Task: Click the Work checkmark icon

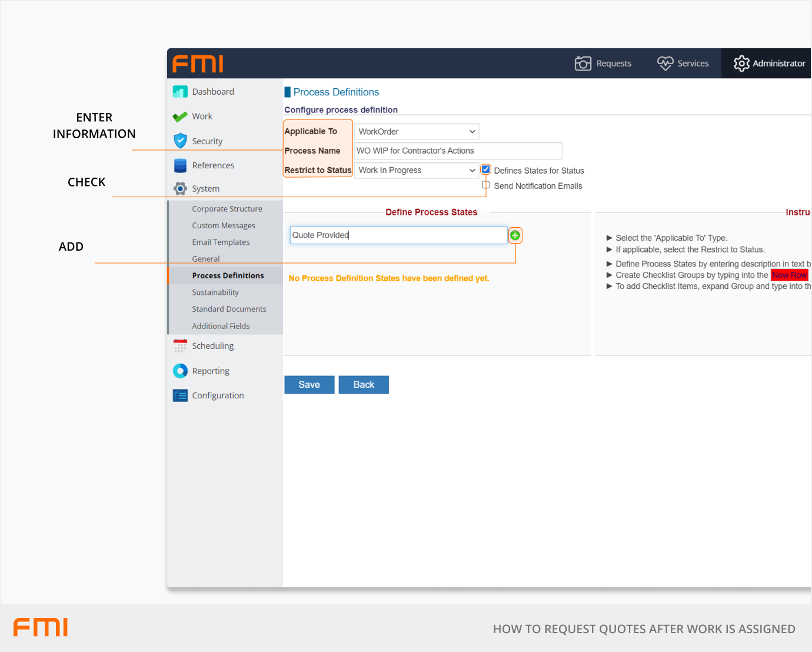Action: (180, 117)
